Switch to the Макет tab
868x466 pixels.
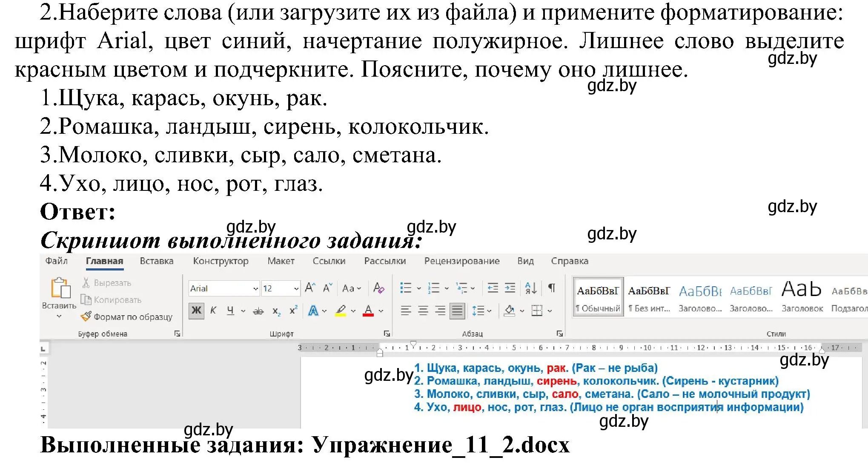[x=281, y=261]
